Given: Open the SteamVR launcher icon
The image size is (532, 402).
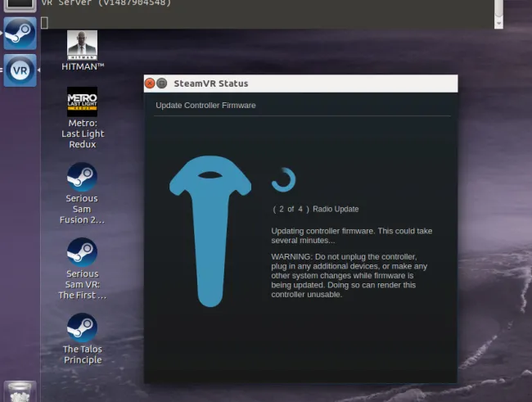Looking at the screenshot, I should (20, 70).
